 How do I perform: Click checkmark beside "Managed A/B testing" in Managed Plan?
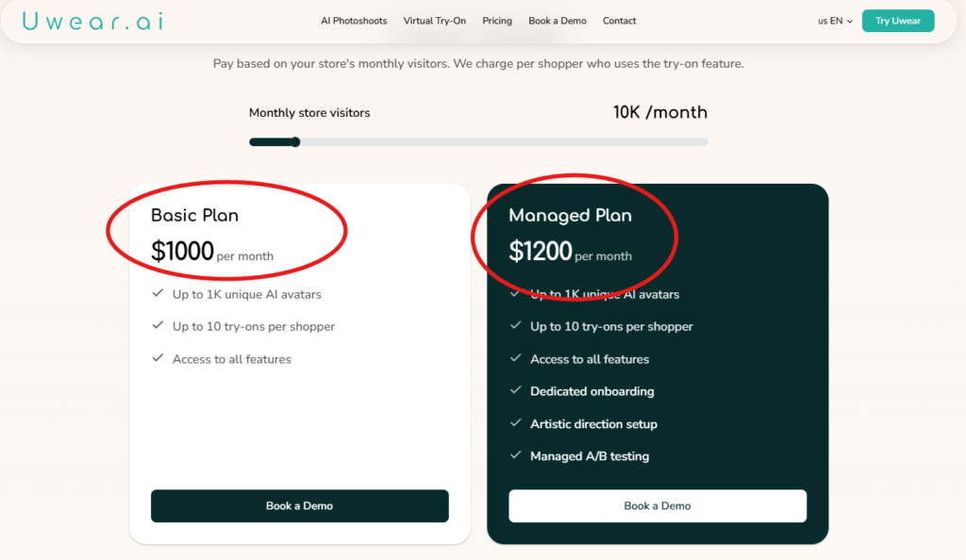pyautogui.click(x=516, y=456)
